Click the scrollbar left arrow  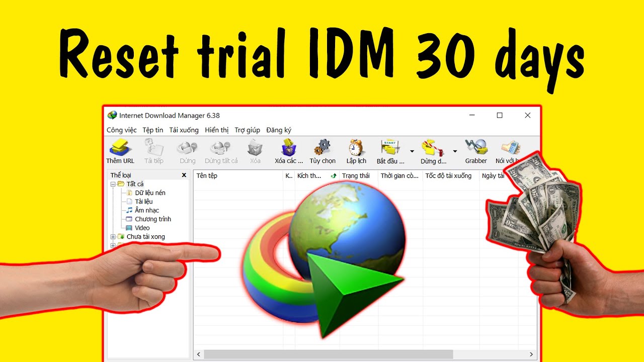click(199, 354)
